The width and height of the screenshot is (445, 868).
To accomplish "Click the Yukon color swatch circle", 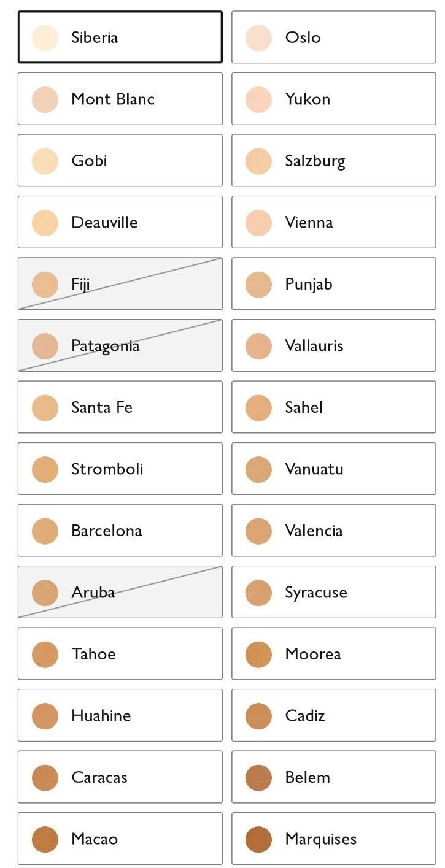I will click(x=258, y=99).
